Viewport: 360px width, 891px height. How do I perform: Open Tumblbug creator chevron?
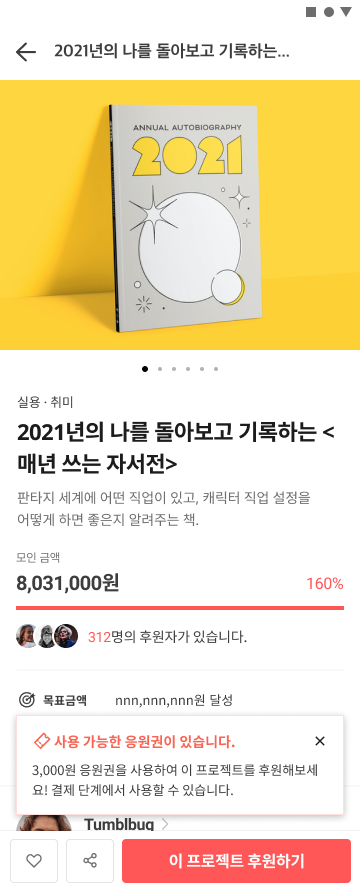(x=165, y=824)
